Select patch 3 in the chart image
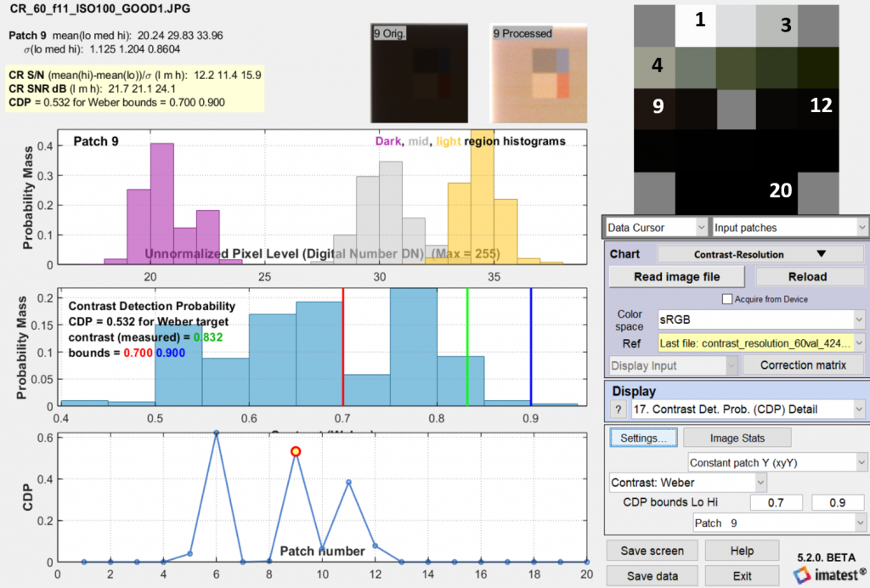 tap(777, 26)
